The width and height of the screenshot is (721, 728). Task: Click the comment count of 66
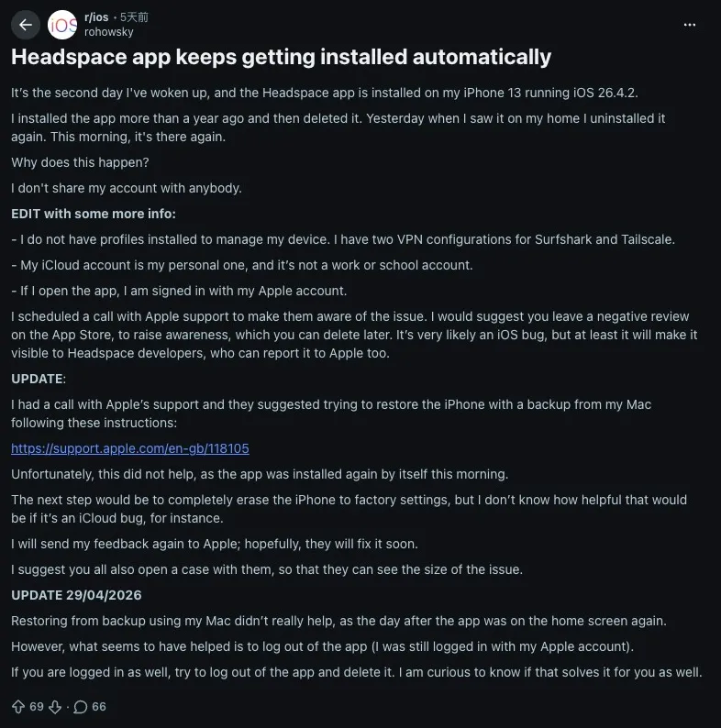pyautogui.click(x=99, y=707)
